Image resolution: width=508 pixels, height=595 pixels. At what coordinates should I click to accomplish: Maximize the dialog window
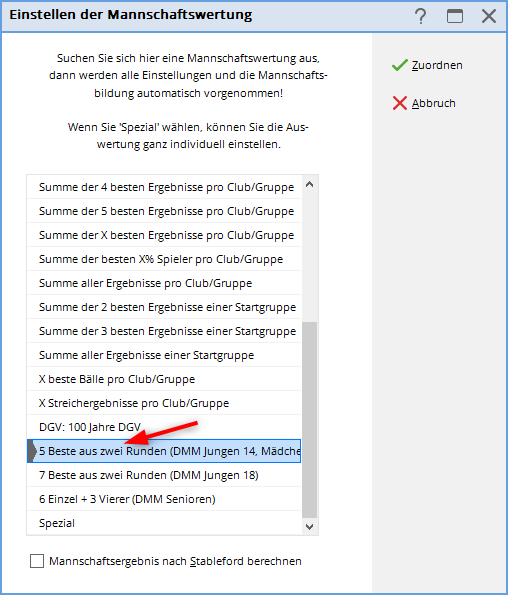pyautogui.click(x=455, y=16)
